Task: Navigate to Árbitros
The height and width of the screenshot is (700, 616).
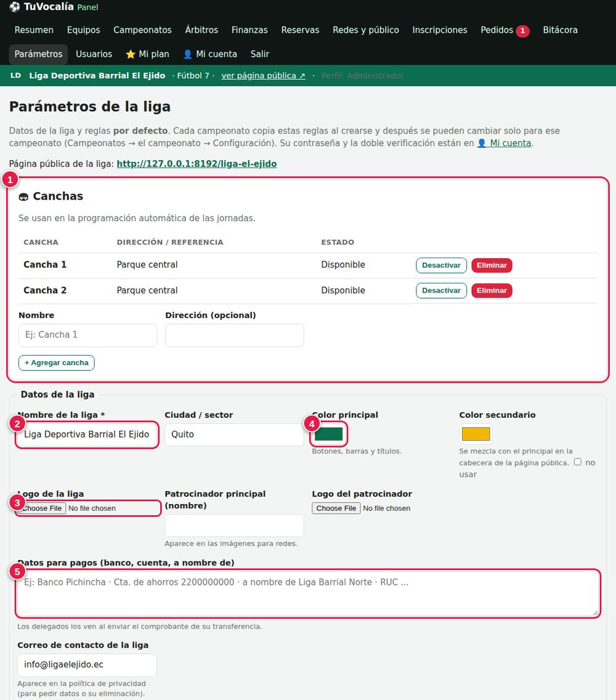Action: click(x=201, y=30)
